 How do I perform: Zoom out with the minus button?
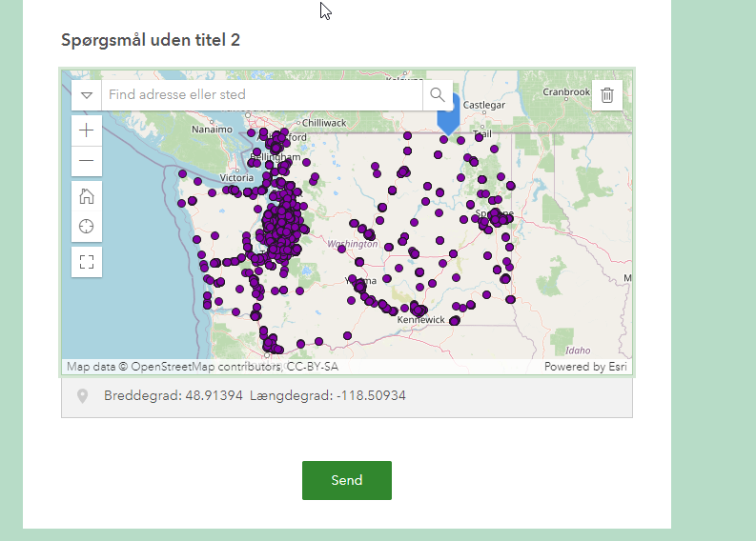pos(87,161)
